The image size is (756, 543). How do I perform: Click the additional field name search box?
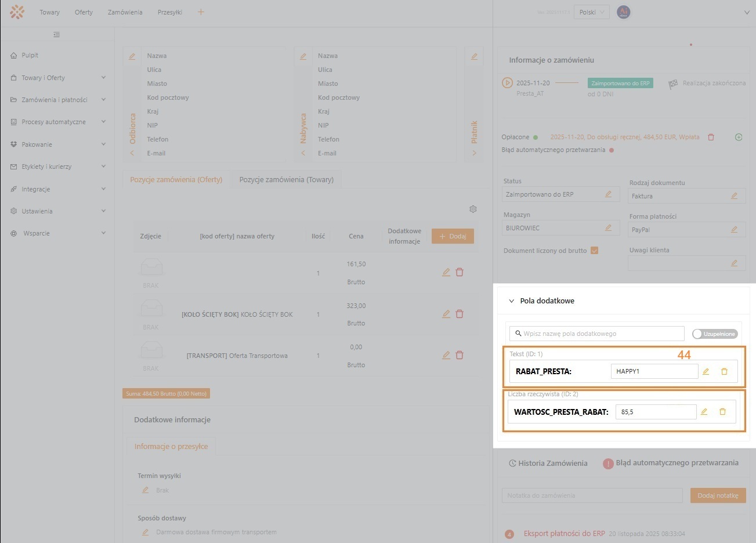pyautogui.click(x=598, y=334)
